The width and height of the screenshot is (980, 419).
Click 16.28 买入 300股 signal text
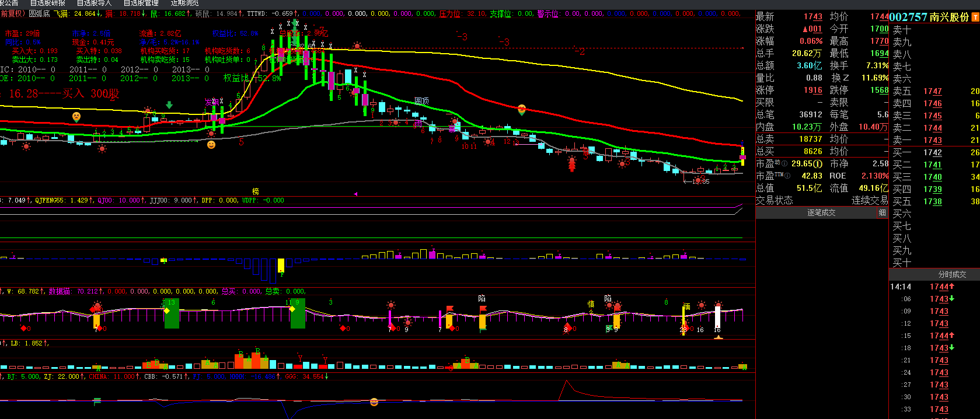coord(64,93)
